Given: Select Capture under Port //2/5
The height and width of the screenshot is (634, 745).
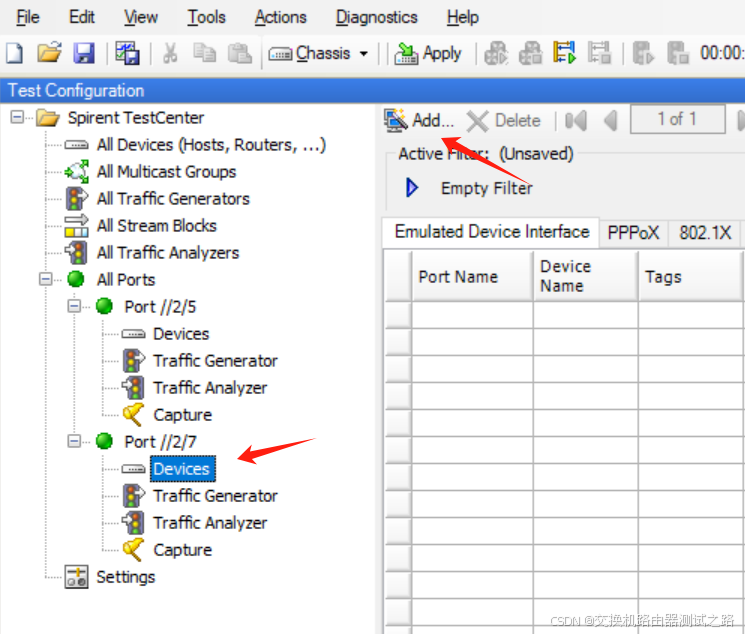Looking at the screenshot, I should coord(182,415).
